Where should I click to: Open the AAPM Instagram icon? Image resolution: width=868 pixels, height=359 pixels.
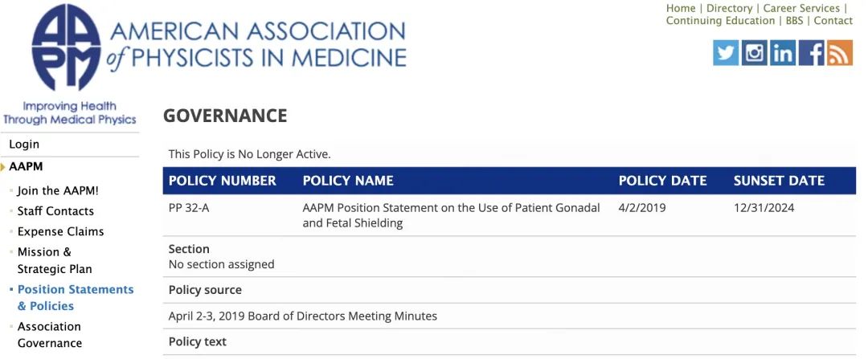tap(754, 53)
